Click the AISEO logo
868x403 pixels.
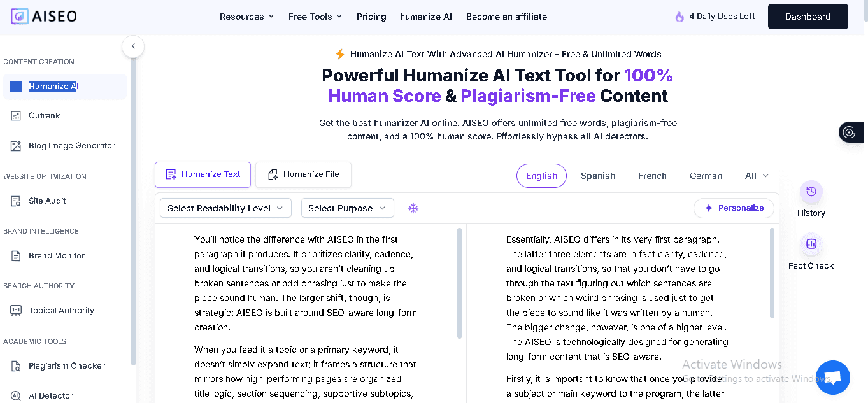click(44, 16)
